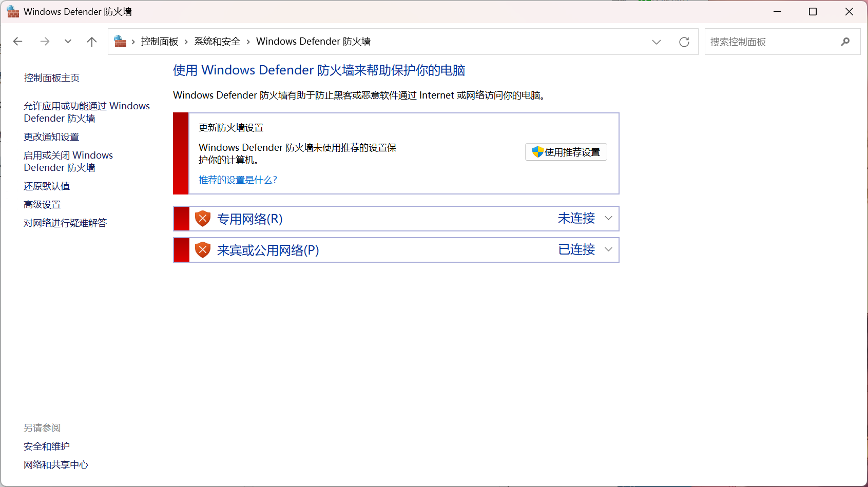Go back with the back arrow
This screenshot has height=487, width=868.
point(18,42)
